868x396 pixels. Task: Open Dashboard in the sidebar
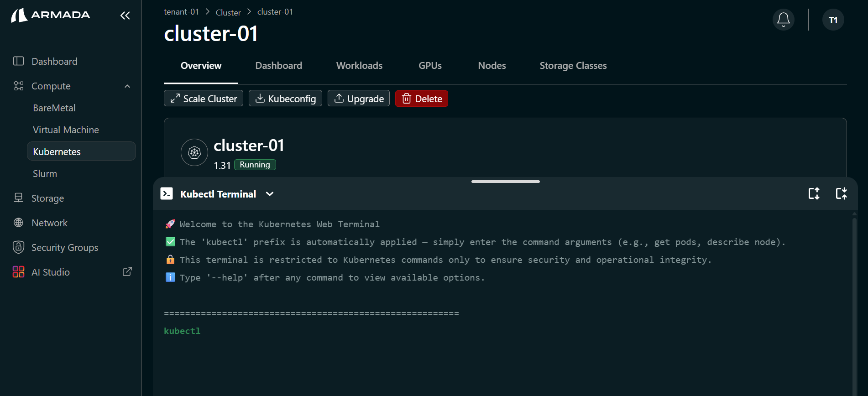[x=54, y=61]
